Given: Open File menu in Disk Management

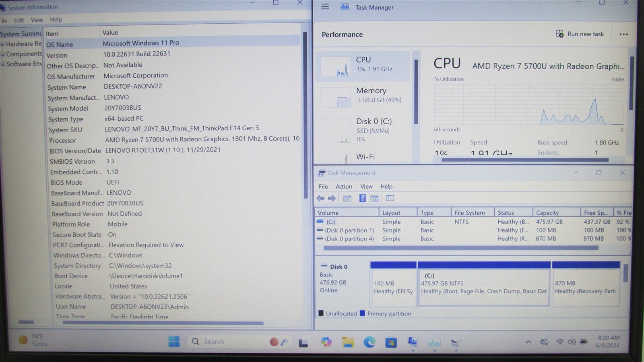Looking at the screenshot, I should click(x=323, y=186).
